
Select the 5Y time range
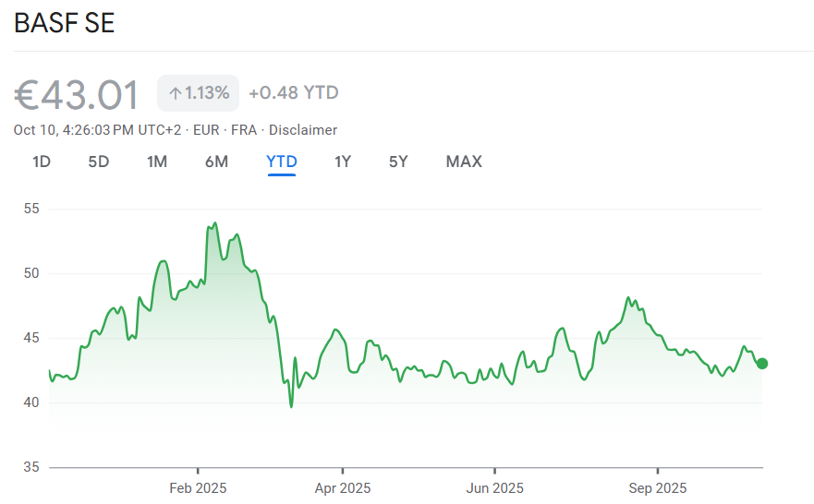coord(398,162)
